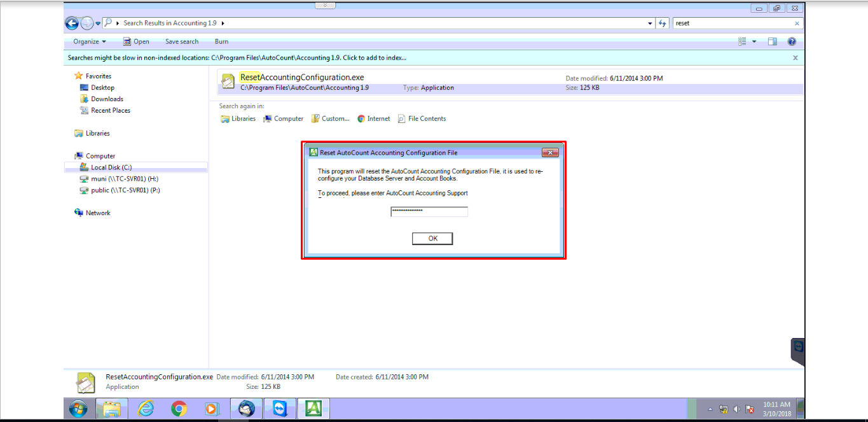Image resolution: width=868 pixels, height=422 pixels.
Task: Toggle the preview pane icon
Action: tap(773, 41)
